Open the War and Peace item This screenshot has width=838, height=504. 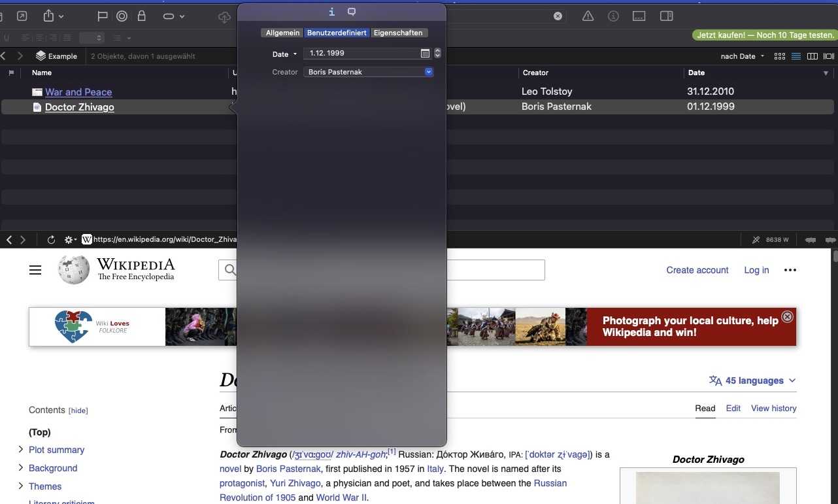(x=78, y=92)
